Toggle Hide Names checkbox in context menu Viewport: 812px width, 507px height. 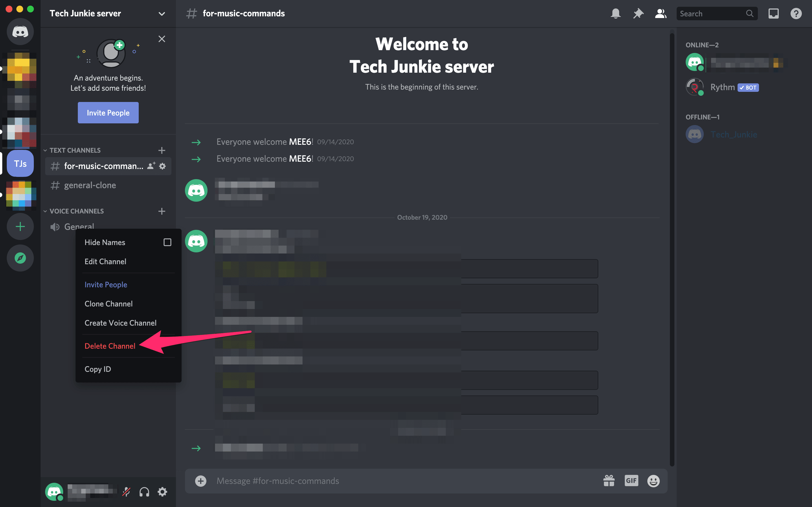[168, 242]
